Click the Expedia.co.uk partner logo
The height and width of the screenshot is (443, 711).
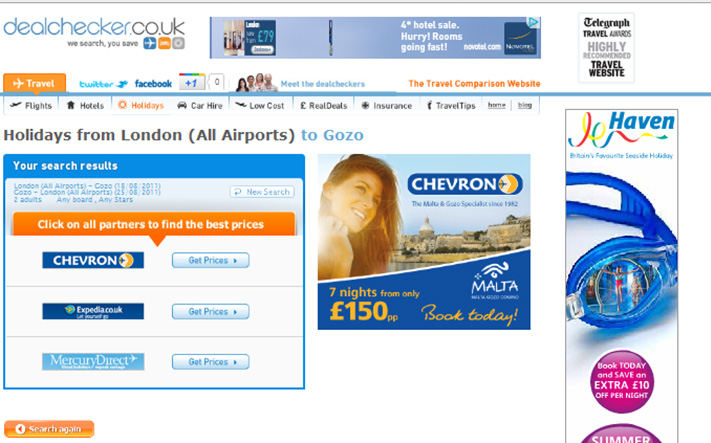[x=93, y=312]
